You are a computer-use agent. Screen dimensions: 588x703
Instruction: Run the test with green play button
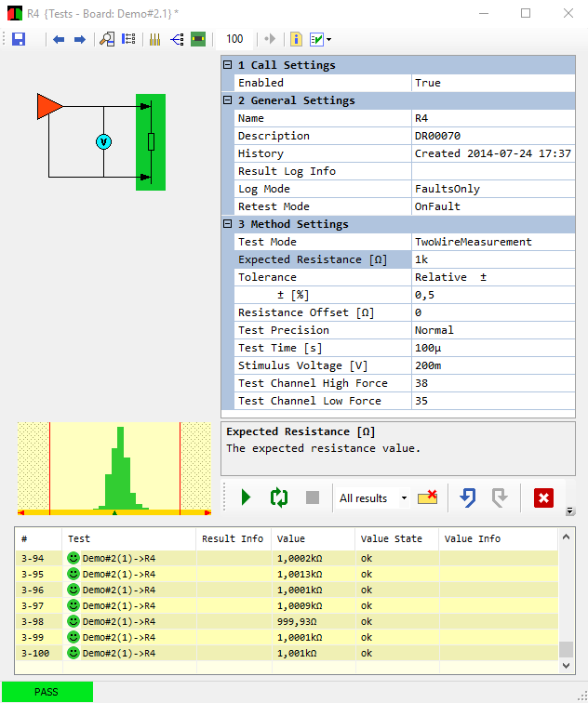coord(246,497)
